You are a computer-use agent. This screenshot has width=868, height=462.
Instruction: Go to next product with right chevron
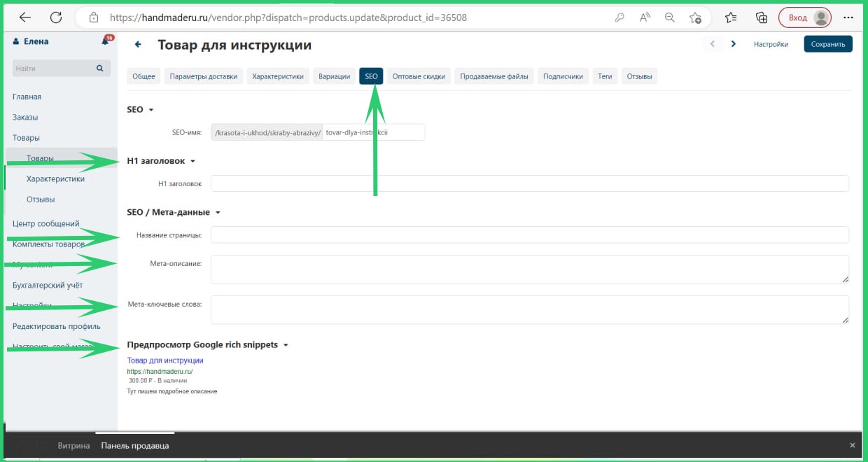(x=733, y=44)
